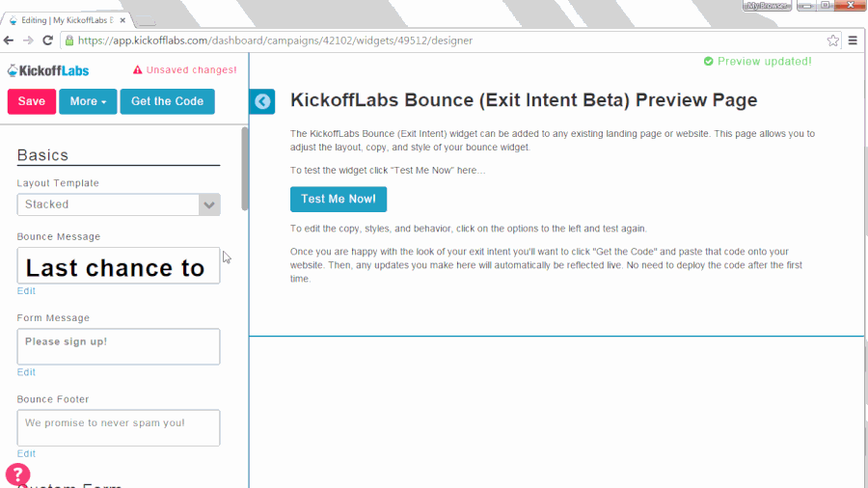Collapse the sidebar with the arrow icon
Image resolution: width=868 pixels, height=488 pixels.
(262, 101)
